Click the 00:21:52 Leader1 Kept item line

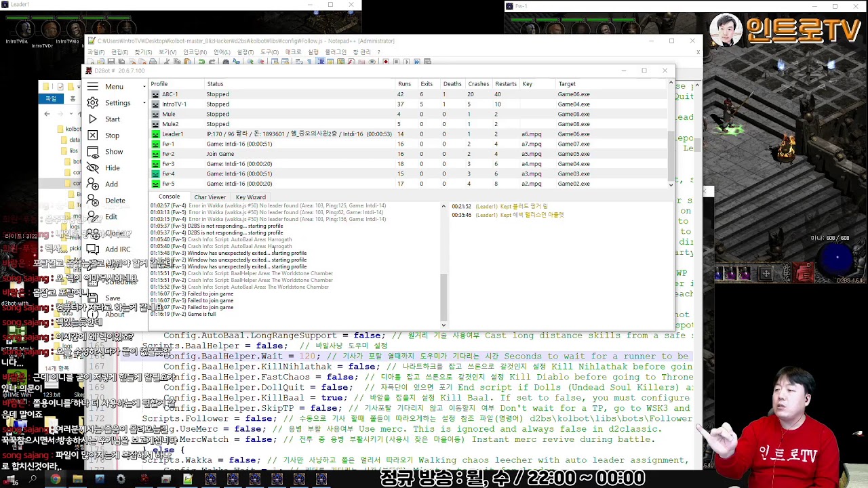[500, 206]
